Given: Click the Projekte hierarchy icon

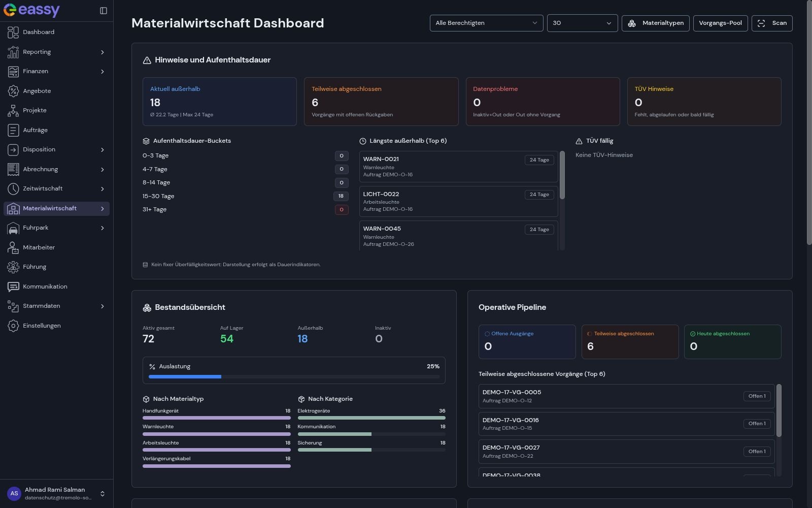Looking at the screenshot, I should click(13, 111).
